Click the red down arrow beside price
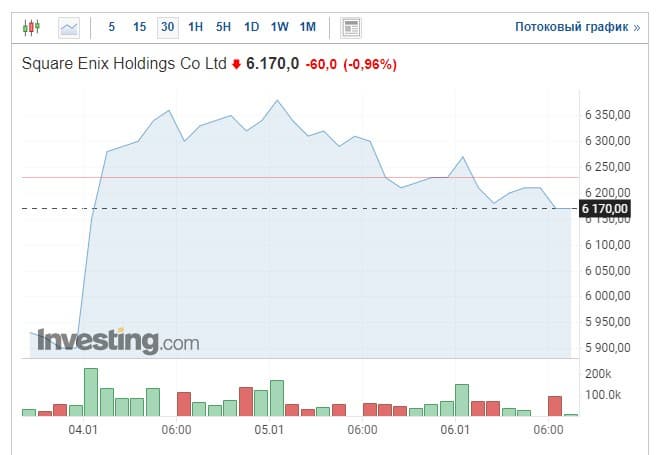The height and width of the screenshot is (455, 660). pos(236,65)
